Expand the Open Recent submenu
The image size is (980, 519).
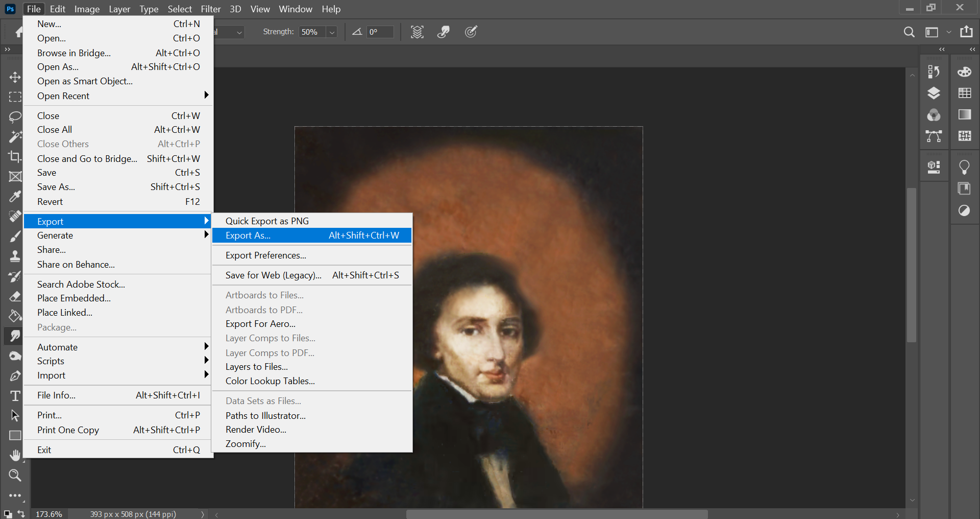[118, 96]
